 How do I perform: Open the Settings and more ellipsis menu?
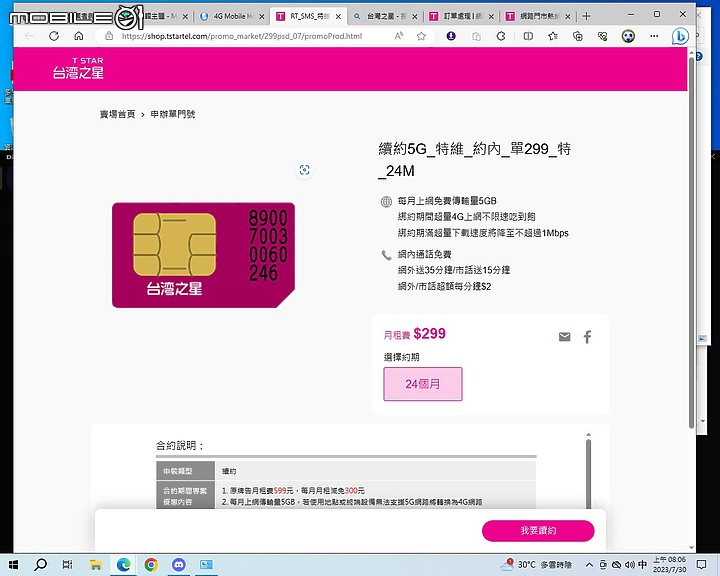(x=654, y=36)
